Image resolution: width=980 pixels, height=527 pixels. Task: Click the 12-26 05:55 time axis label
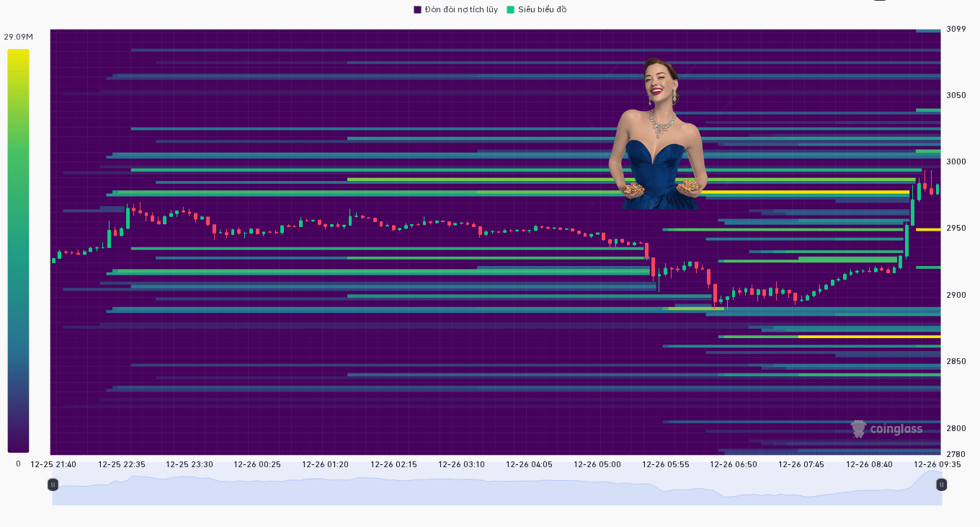(665, 464)
